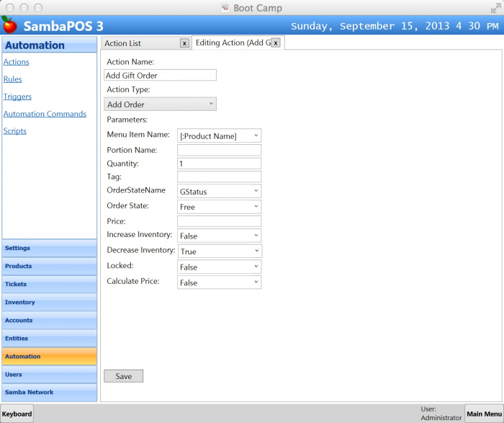Click the SambaPOS apple logo icon
Screen dimensions: 504x423
(9, 25)
